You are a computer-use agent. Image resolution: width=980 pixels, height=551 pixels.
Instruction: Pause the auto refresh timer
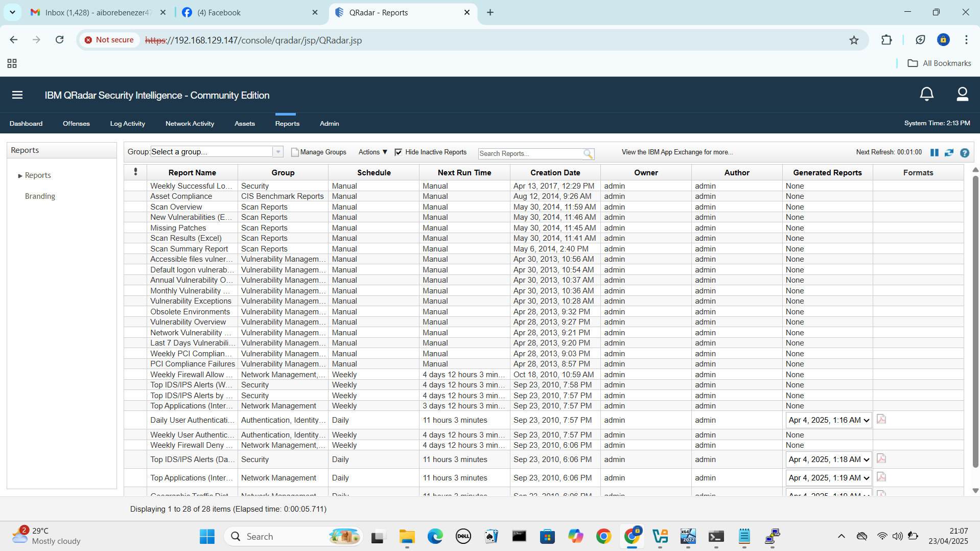point(935,152)
